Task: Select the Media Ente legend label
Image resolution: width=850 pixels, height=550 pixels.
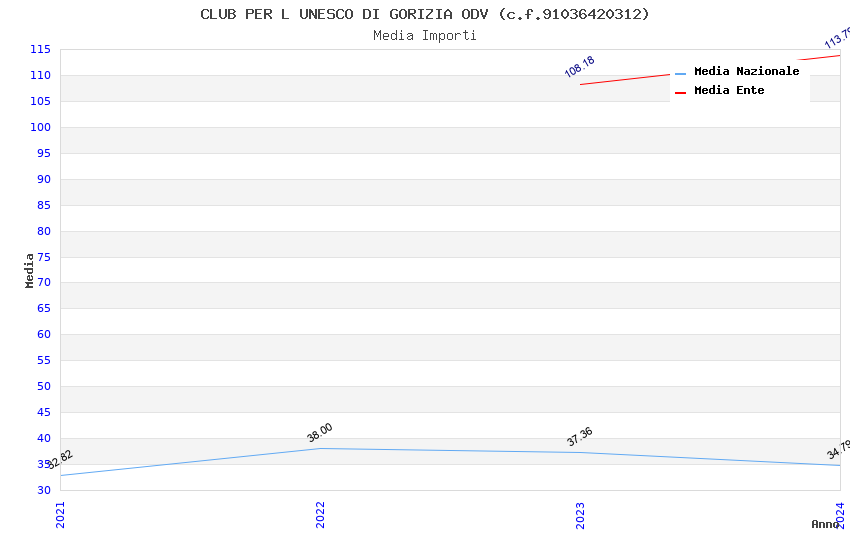Action: tap(729, 90)
